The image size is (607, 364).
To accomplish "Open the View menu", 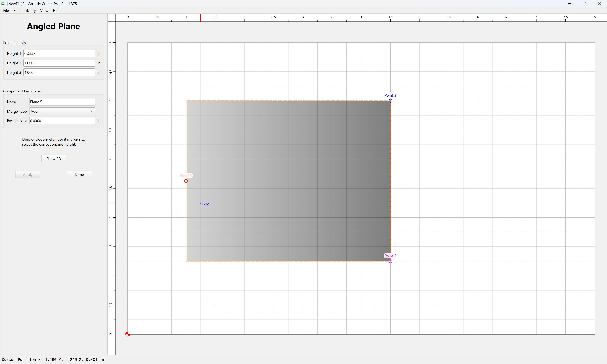I will [44, 11].
